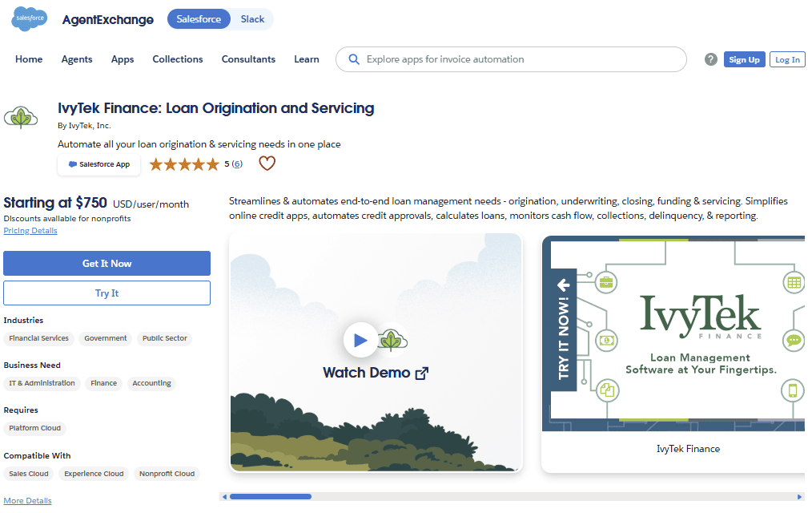
Task: Switch to Salesforce toggle
Action: pyautogui.click(x=199, y=19)
